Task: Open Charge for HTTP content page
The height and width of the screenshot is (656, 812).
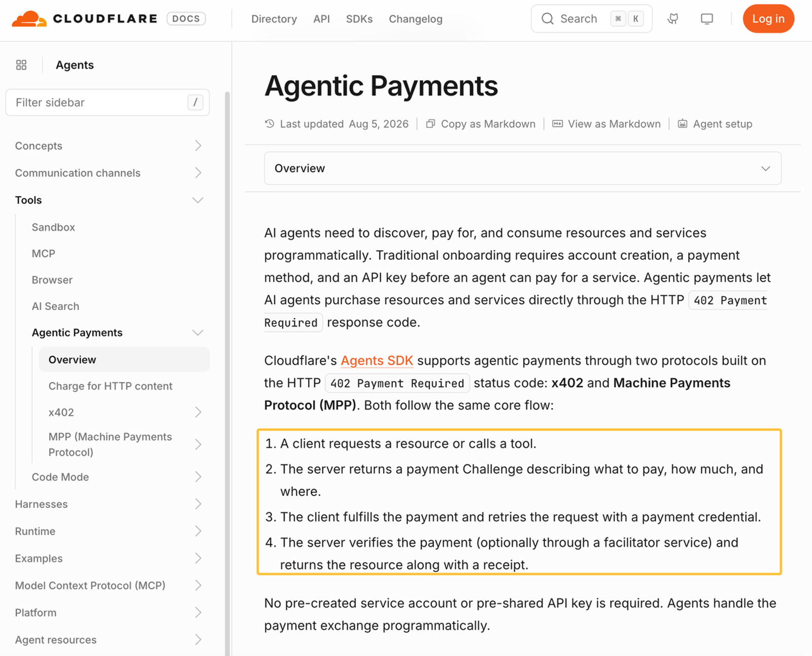Action: tap(110, 386)
